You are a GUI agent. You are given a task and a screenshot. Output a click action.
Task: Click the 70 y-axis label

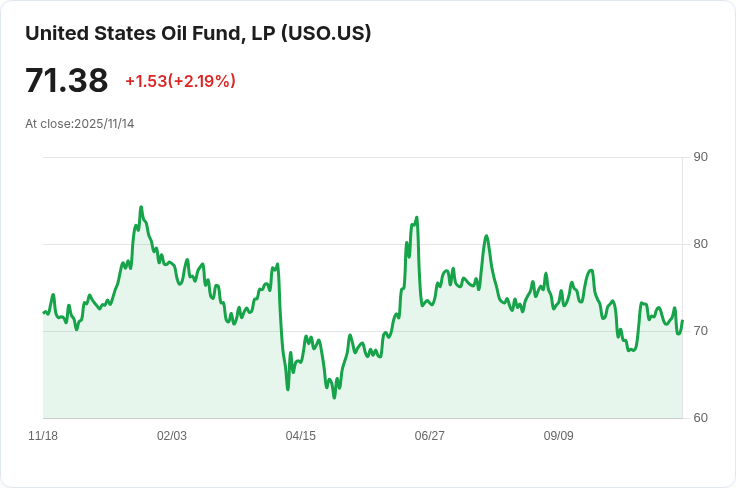[x=700, y=331]
